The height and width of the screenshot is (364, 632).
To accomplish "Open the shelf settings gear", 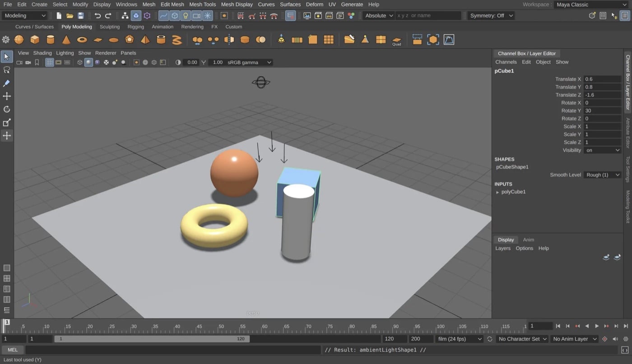I will [x=6, y=40].
